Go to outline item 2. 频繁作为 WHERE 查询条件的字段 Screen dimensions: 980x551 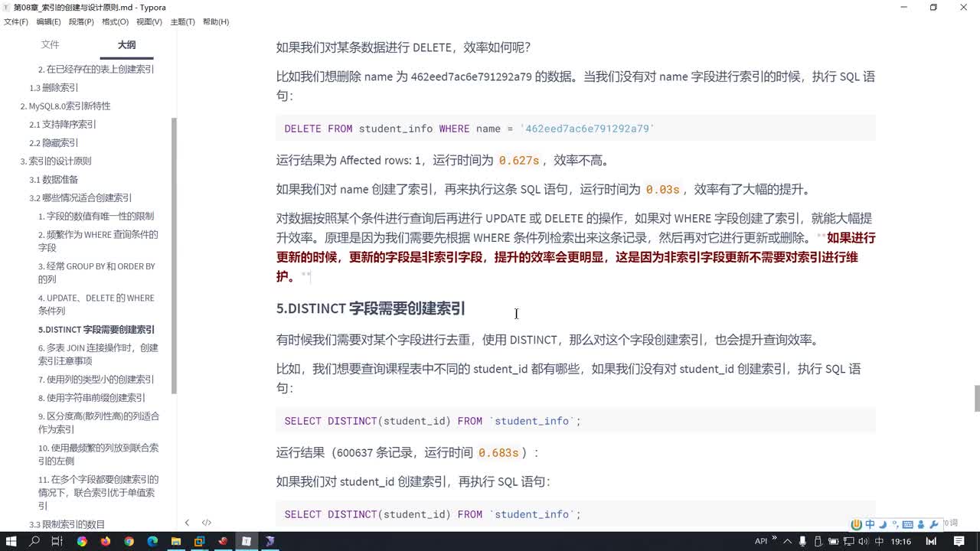tap(98, 241)
